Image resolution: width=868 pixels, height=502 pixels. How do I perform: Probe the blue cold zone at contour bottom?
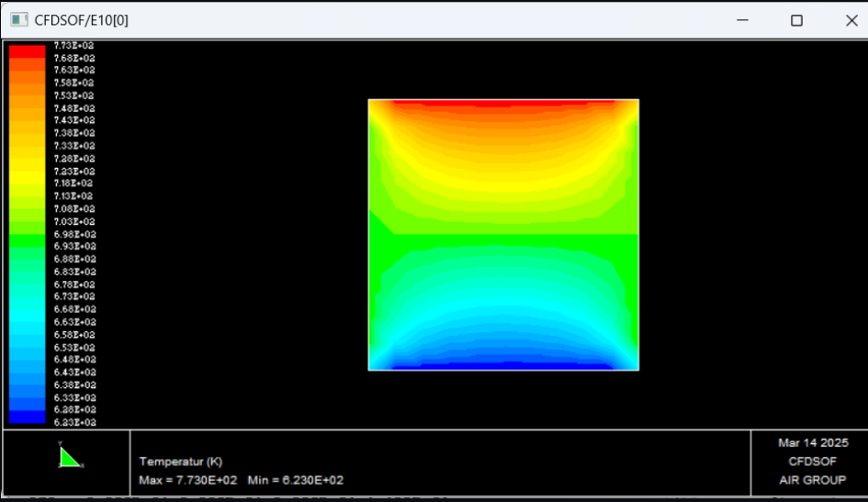coord(503,365)
